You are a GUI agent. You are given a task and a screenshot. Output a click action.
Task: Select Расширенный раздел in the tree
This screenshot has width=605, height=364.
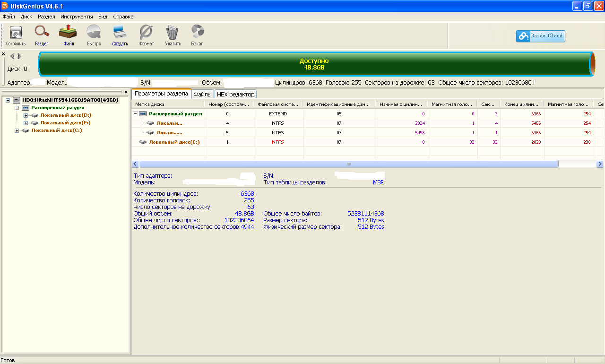58,108
